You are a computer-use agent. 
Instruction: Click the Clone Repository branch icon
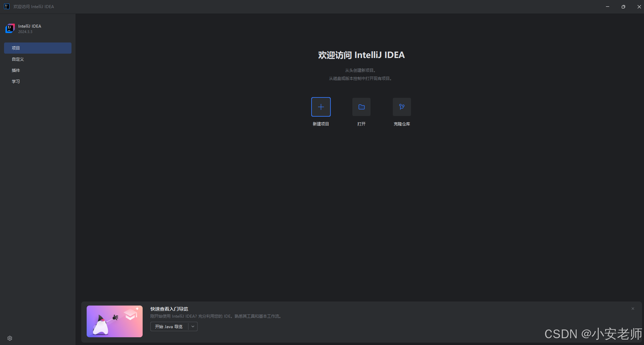(402, 107)
